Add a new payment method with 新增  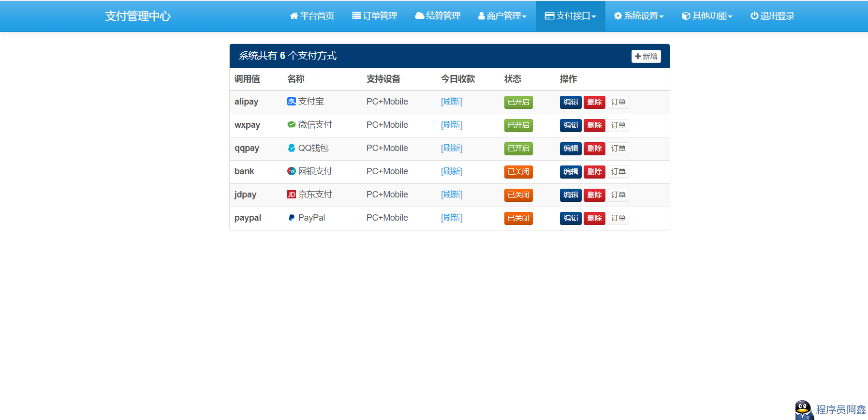[x=646, y=56]
